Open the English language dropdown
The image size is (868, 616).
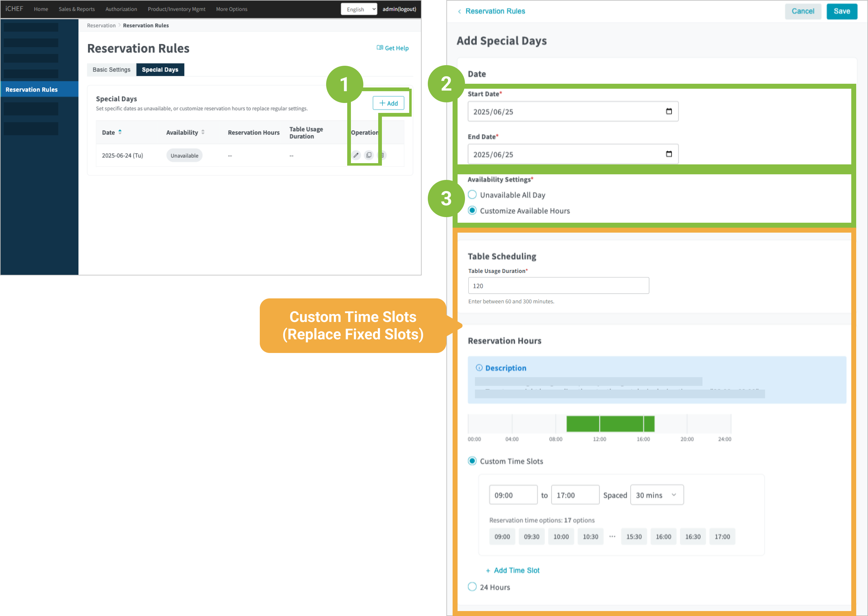(359, 9)
